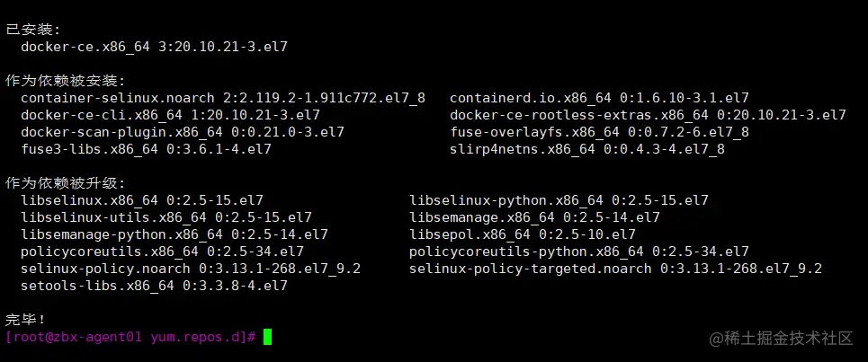Viewport: 868px width, 362px height.
Task: Click the slirp4netns.x86_64 package entry
Action: pyautogui.click(x=586, y=149)
